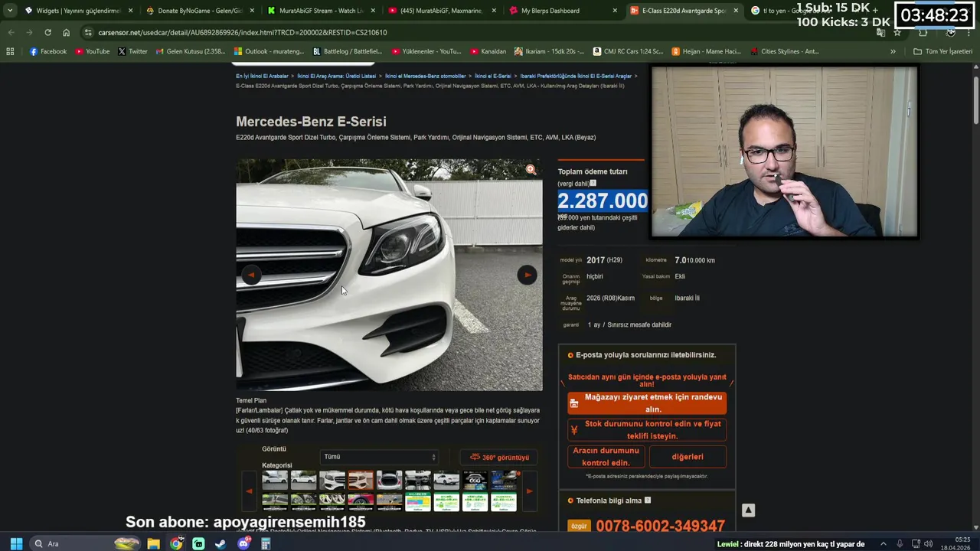Click the microphone icon in system tray
The height and width of the screenshot is (551, 980).
coord(900,543)
